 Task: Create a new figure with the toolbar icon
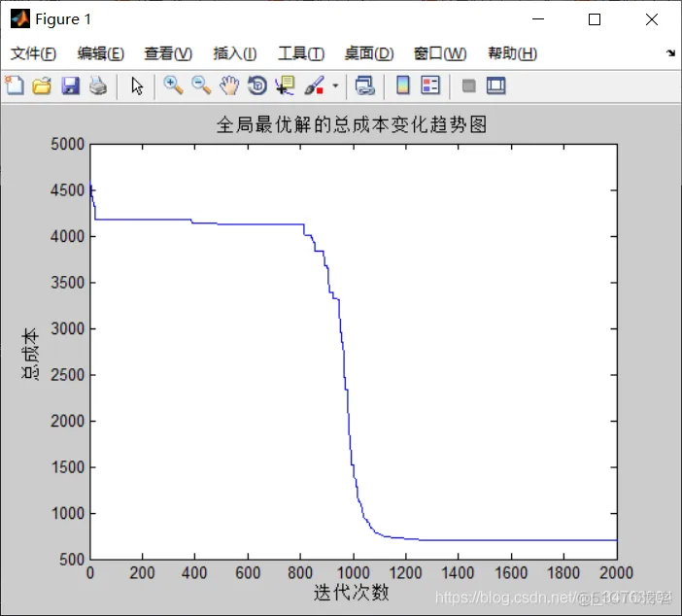click(x=15, y=86)
